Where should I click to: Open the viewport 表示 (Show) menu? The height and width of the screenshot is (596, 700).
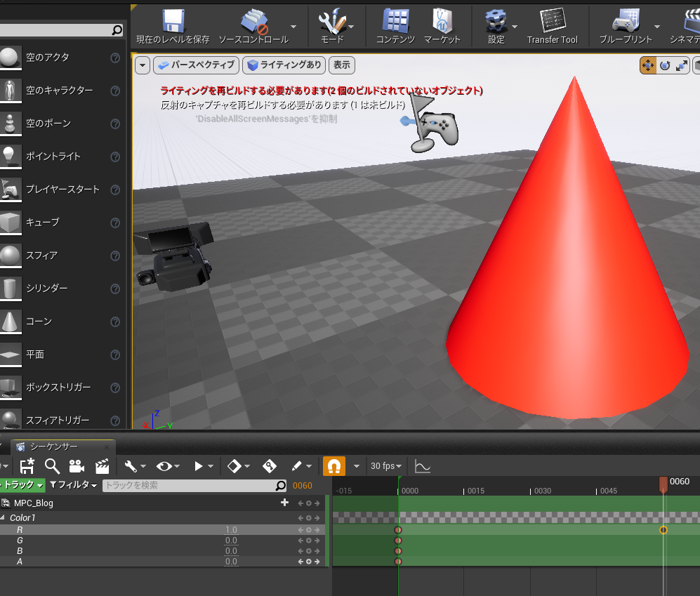tap(342, 65)
